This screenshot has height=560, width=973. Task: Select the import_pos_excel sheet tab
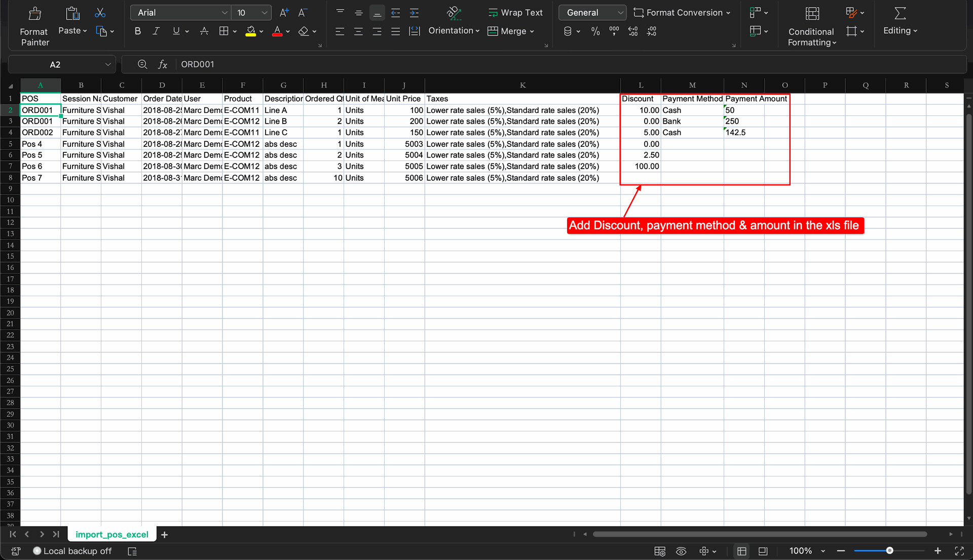pyautogui.click(x=112, y=534)
